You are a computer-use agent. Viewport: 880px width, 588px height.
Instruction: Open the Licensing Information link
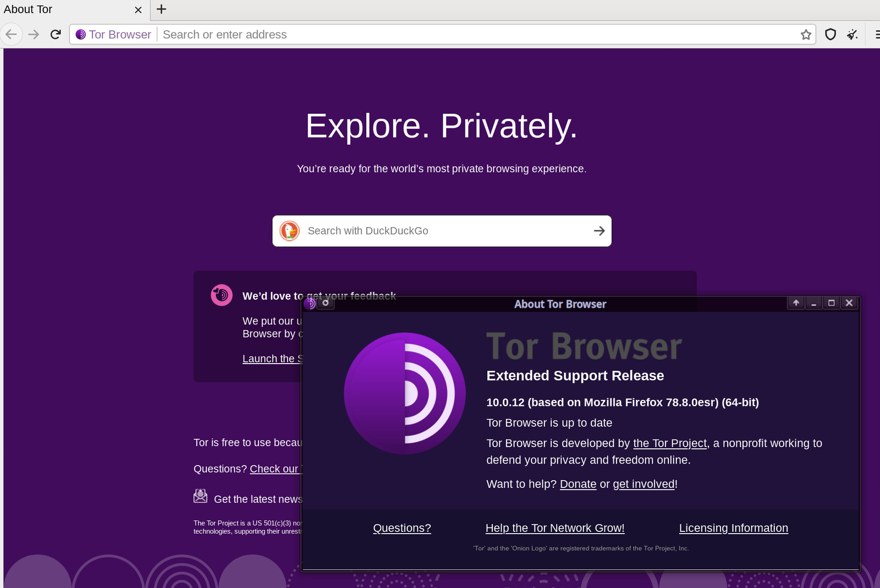click(733, 528)
